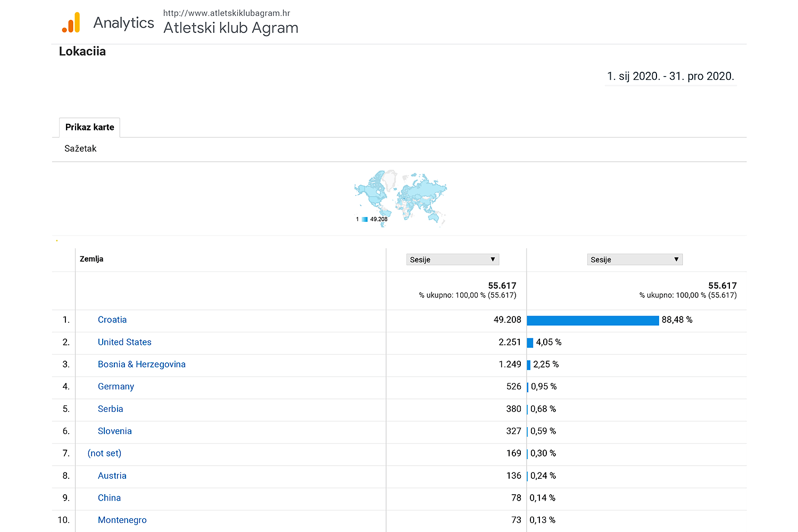The width and height of the screenshot is (798, 532).
Task: Select the Austria country link
Action: [112, 476]
